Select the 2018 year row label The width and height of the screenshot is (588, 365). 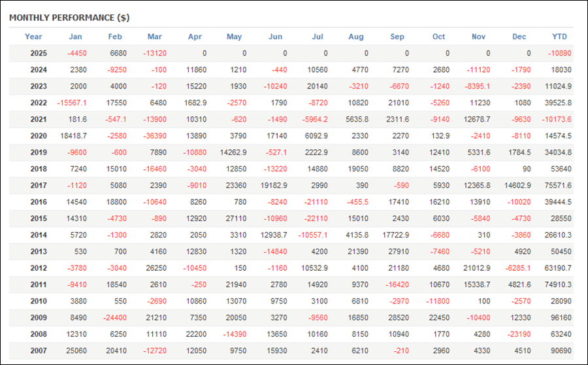tap(39, 169)
